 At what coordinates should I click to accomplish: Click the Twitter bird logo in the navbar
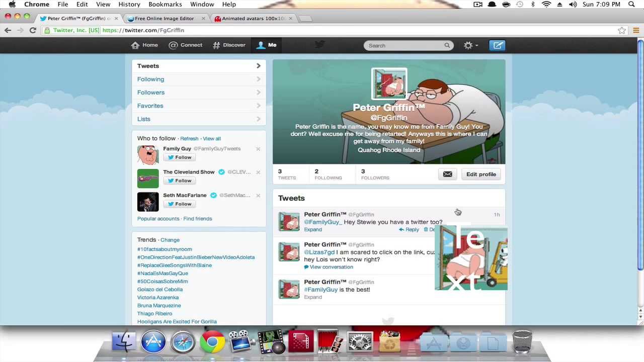coord(319,45)
